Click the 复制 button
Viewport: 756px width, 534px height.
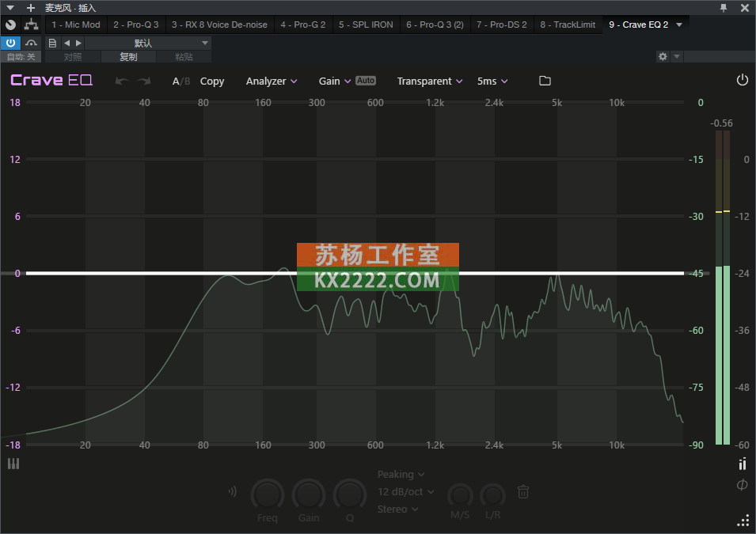(x=128, y=57)
